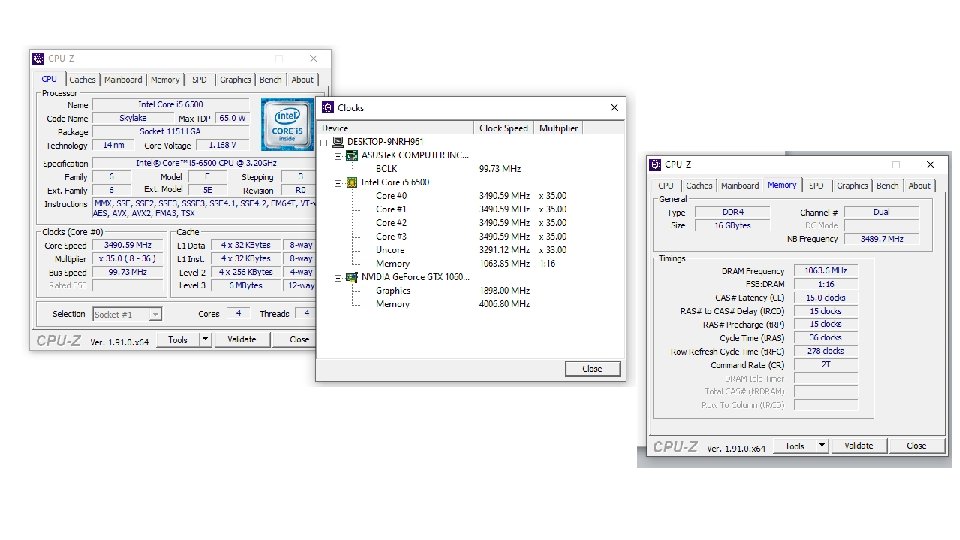Click Tools button in Memory CPU-Z window

[795, 446]
